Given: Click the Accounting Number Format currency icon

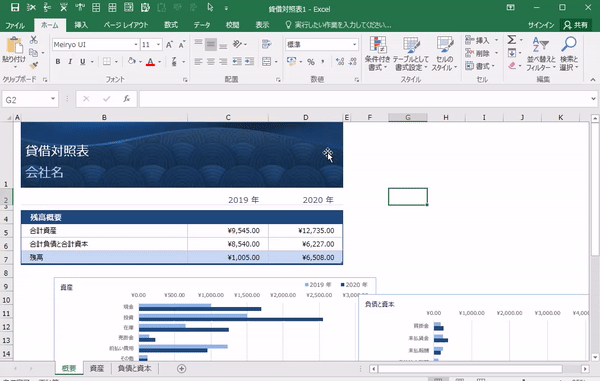Looking at the screenshot, I should (x=292, y=62).
